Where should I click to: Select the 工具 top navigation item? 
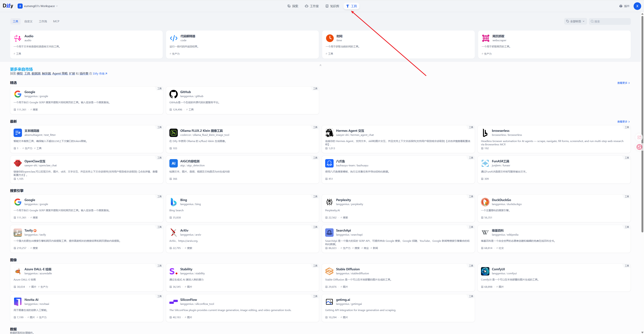351,6
